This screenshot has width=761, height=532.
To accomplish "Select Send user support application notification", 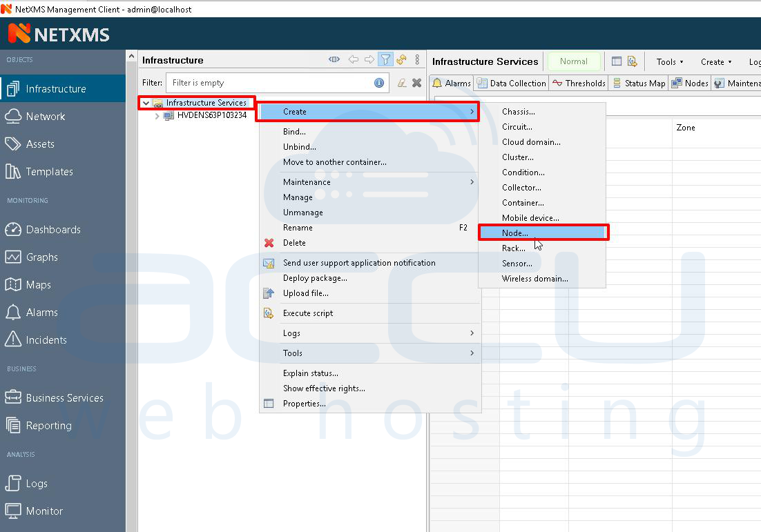I will click(370, 263).
